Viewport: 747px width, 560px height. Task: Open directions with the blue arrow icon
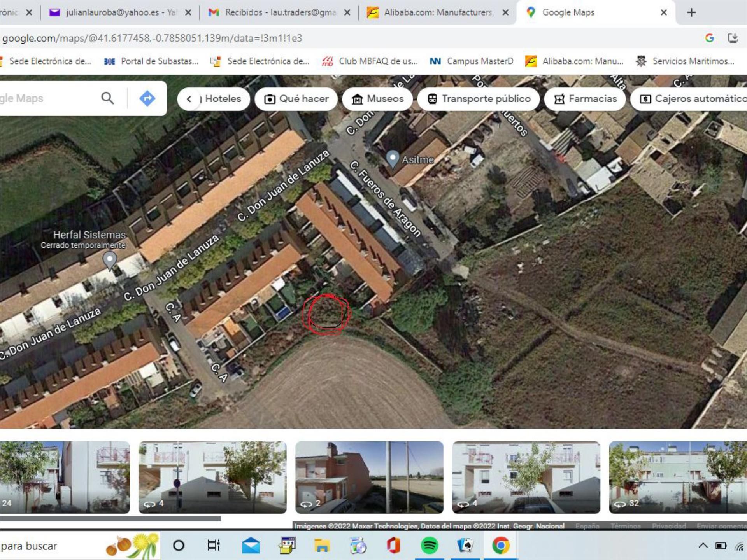(147, 98)
